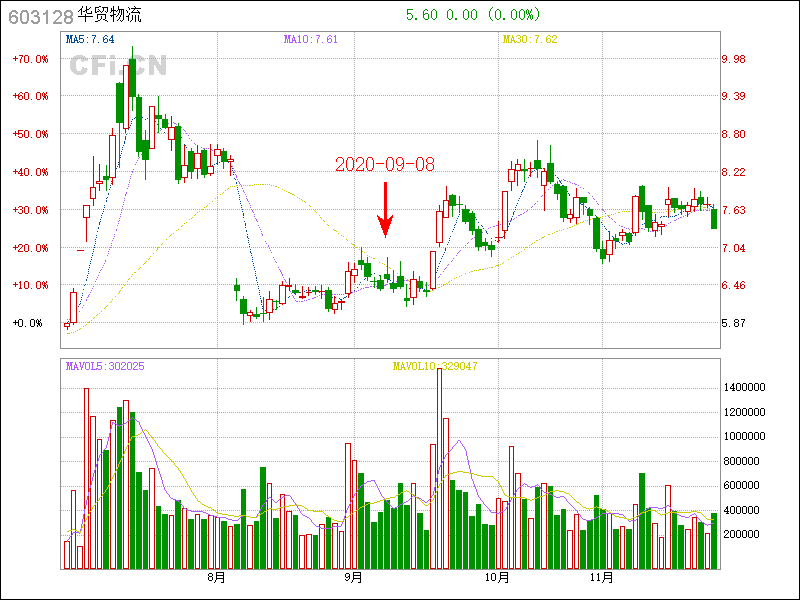Viewport: 800px width, 600px height.
Task: Click the +30.0% axis label
Action: [31, 210]
